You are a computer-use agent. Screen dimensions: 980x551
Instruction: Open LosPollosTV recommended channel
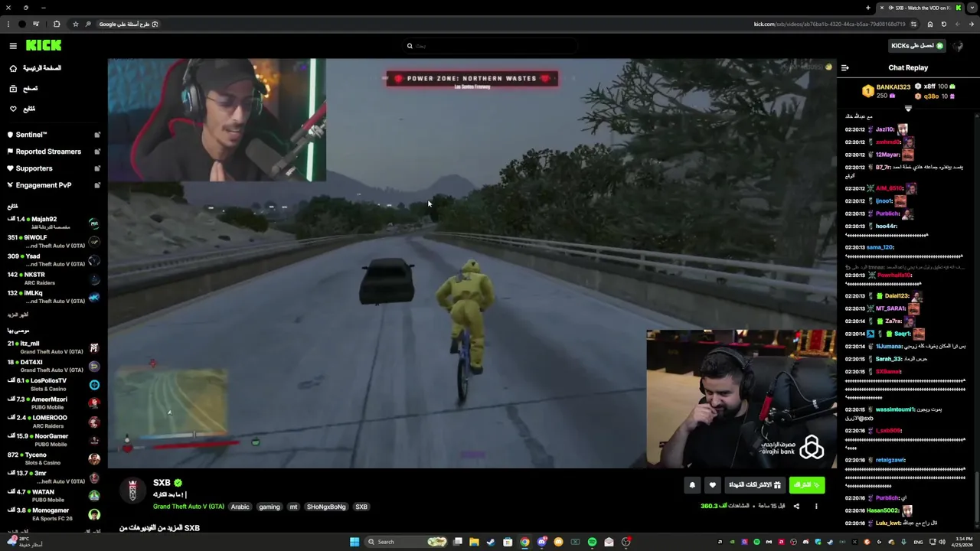(54, 384)
